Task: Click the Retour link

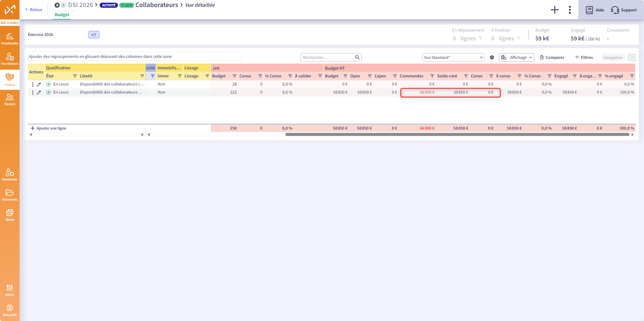Action: 34,10
